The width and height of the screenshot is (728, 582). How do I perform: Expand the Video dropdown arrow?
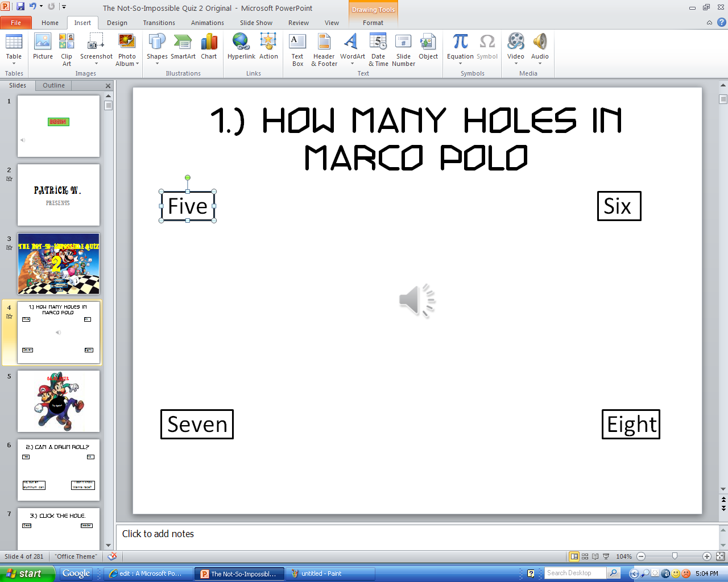tap(516, 64)
